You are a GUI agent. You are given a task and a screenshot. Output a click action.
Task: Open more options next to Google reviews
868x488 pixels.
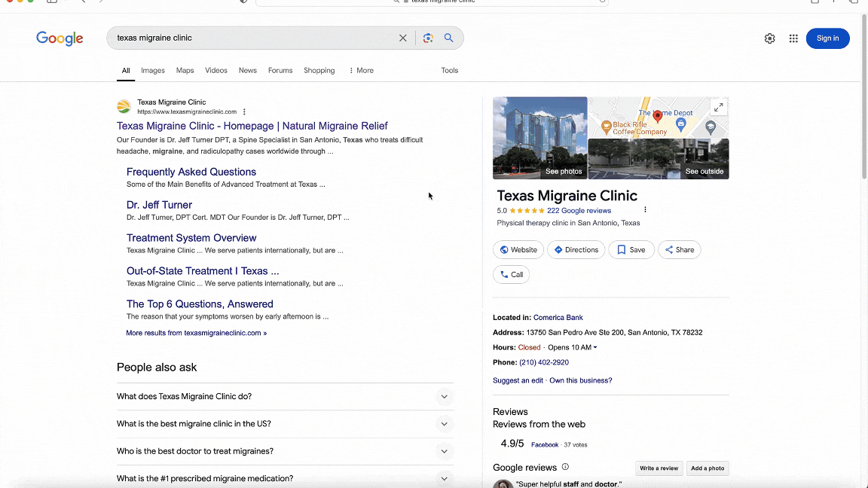pos(645,209)
